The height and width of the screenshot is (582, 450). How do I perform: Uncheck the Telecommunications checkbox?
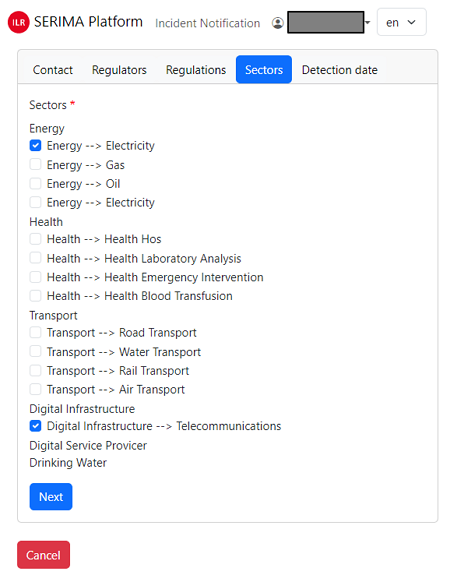click(36, 426)
